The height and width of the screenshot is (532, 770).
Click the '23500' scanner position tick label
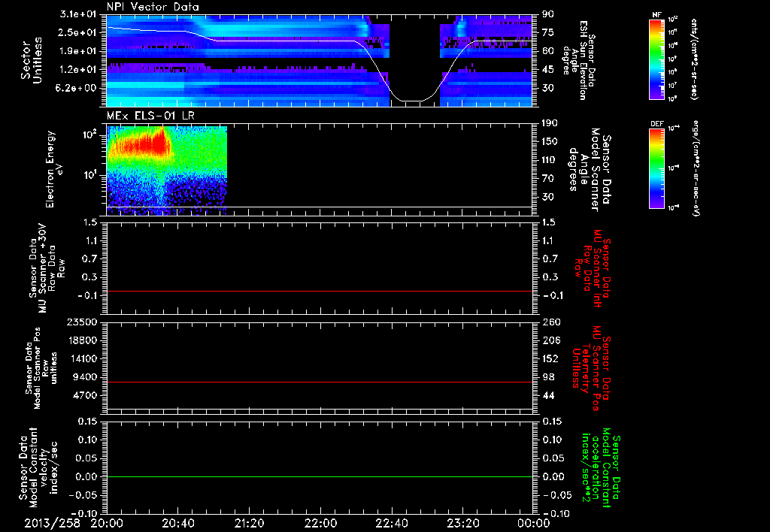point(81,322)
